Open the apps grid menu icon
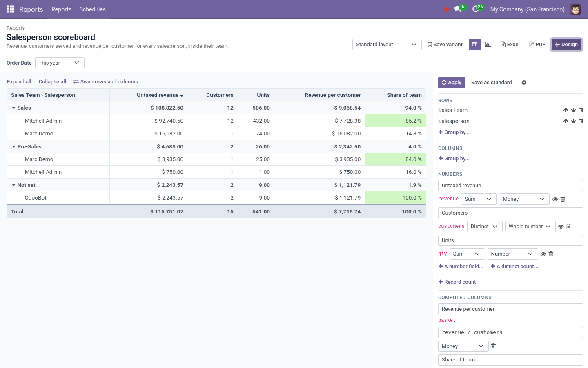The width and height of the screenshot is (588, 368). point(11,9)
